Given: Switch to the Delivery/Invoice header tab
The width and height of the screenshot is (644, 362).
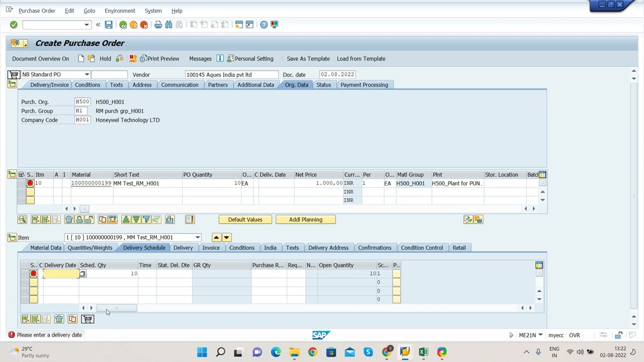Looking at the screenshot, I should coord(49,85).
